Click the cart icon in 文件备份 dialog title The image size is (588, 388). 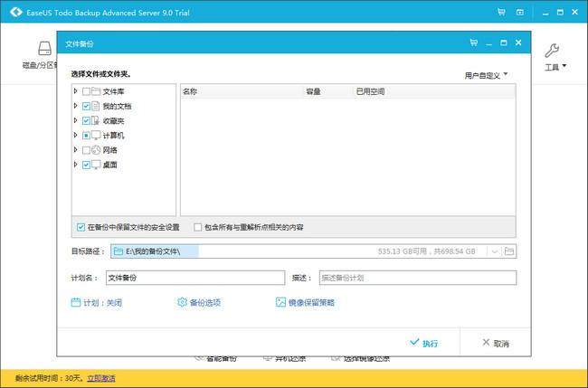click(x=474, y=43)
